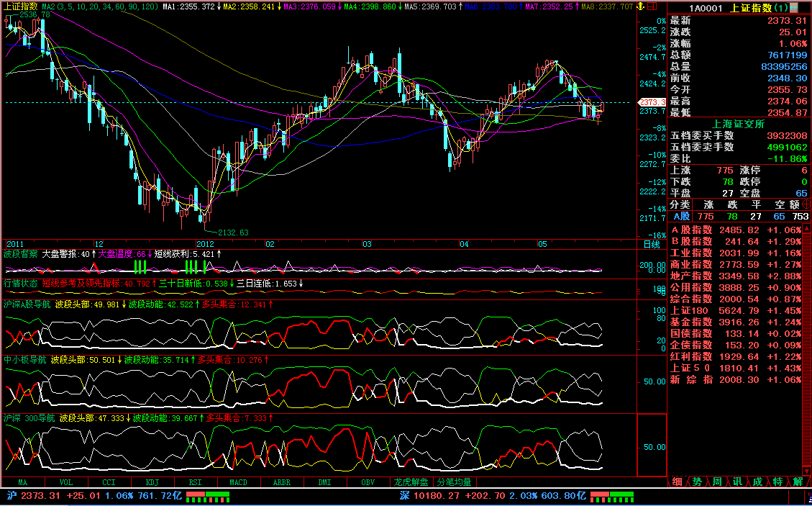Click the 分类 column header
Screen dimensions: 812x506
coord(680,205)
